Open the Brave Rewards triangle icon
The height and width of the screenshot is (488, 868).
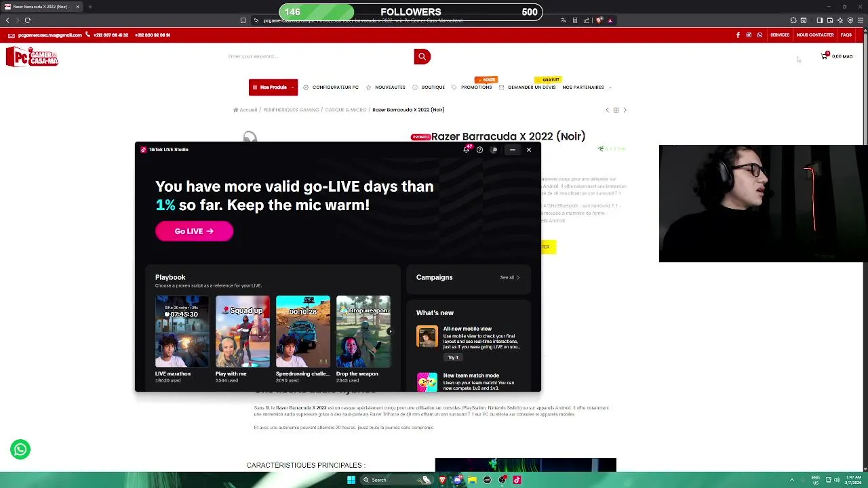(610, 20)
